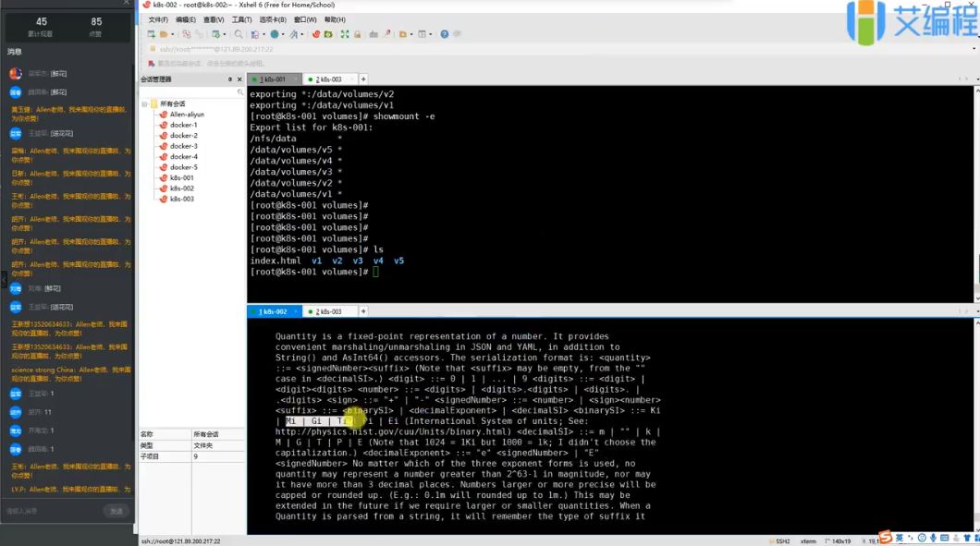Screen dimensions: 980x546
Task: Switch Sogou Chinese/English mode icon
Action: pyautogui.click(x=900, y=538)
